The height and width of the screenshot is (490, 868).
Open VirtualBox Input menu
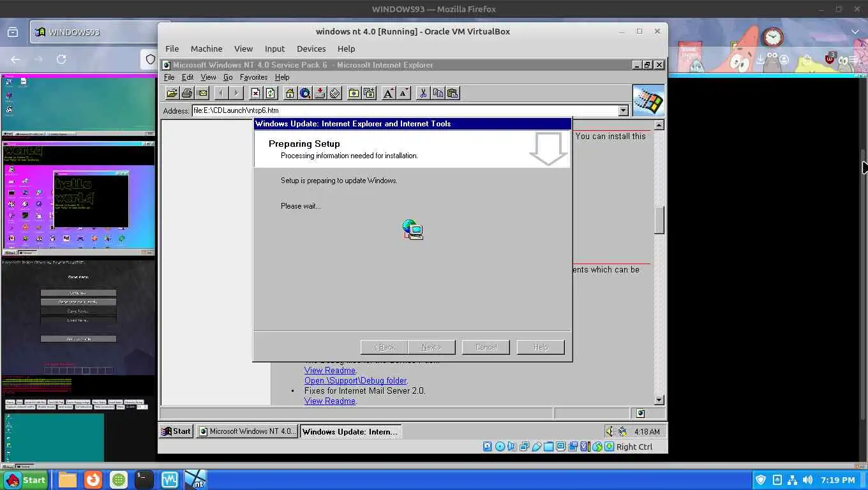pos(274,48)
